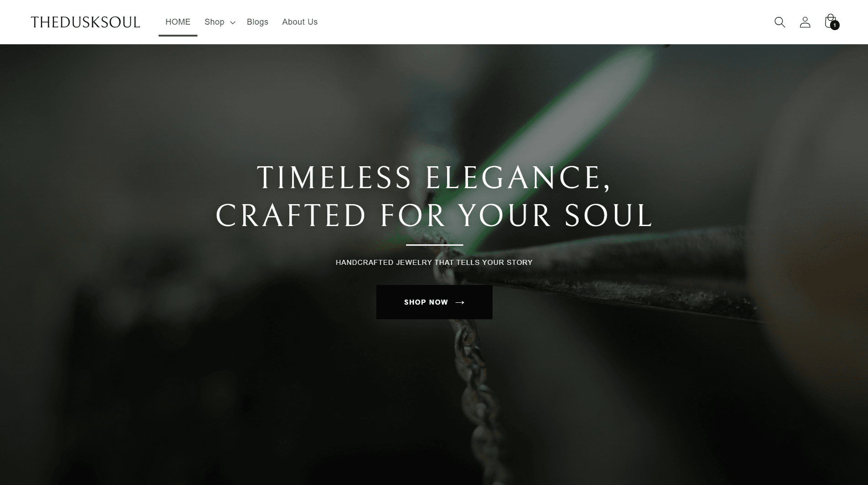Click the Crafted For Your Soul line
Viewport: 868px width, 485px height.
coord(434,216)
